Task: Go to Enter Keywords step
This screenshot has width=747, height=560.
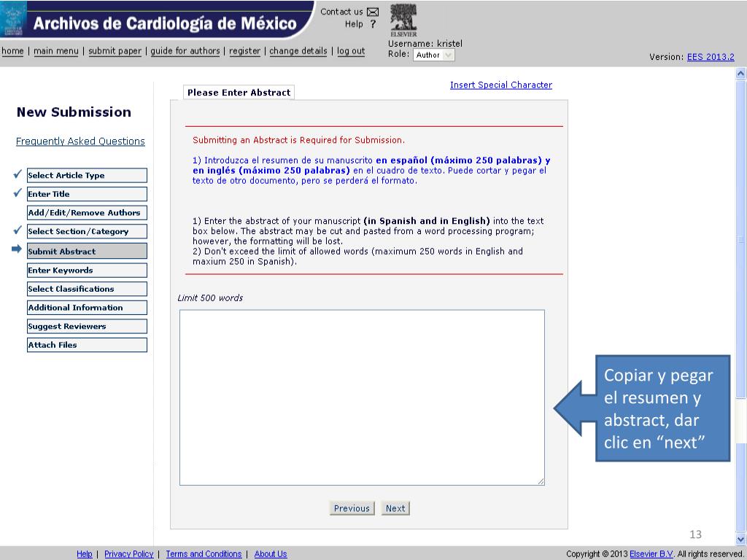Action: (87, 270)
